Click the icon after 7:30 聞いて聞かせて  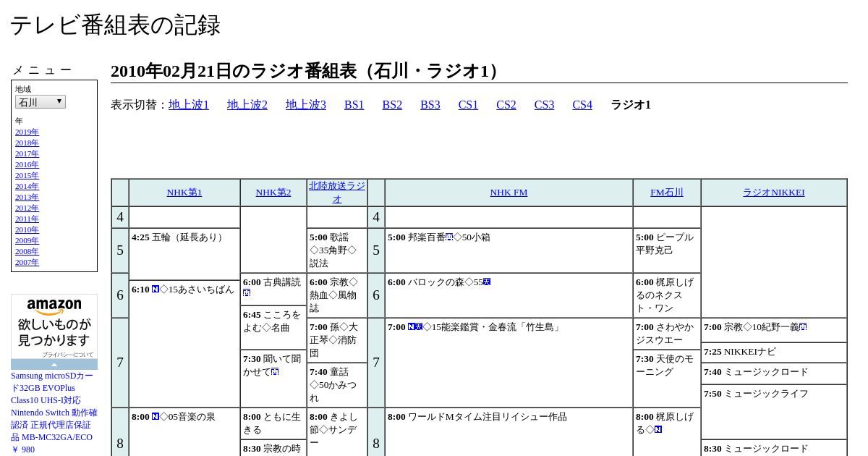pos(275,372)
